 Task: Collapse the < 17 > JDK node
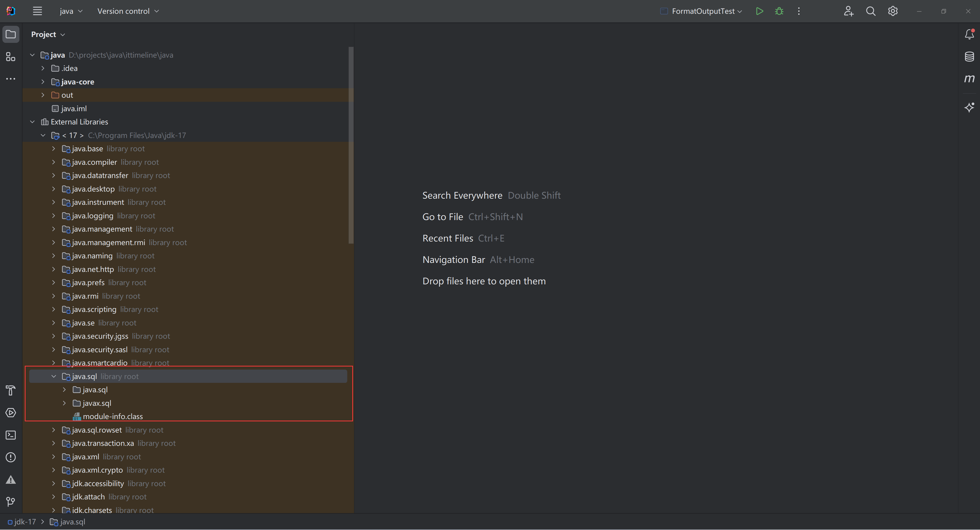(43, 135)
